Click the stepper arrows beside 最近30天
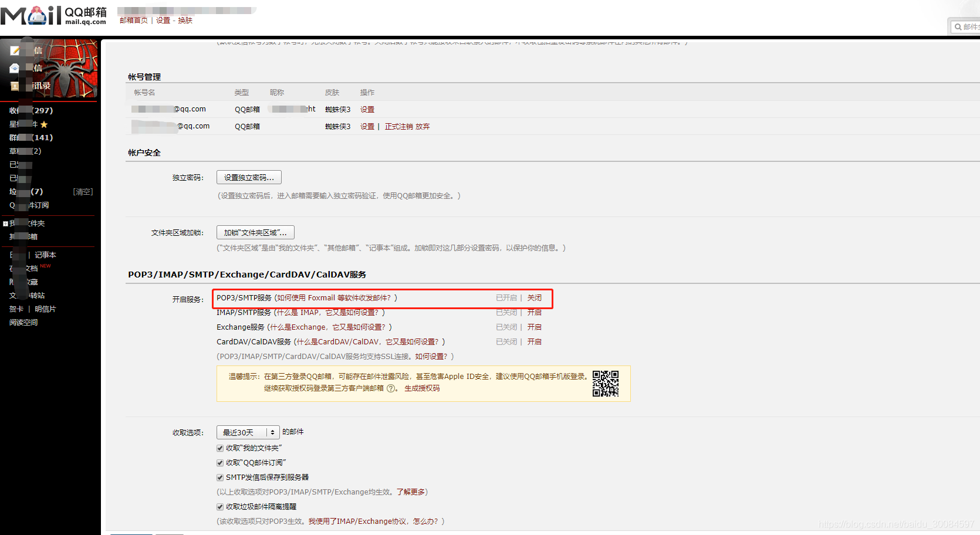980x535 pixels. click(x=273, y=432)
